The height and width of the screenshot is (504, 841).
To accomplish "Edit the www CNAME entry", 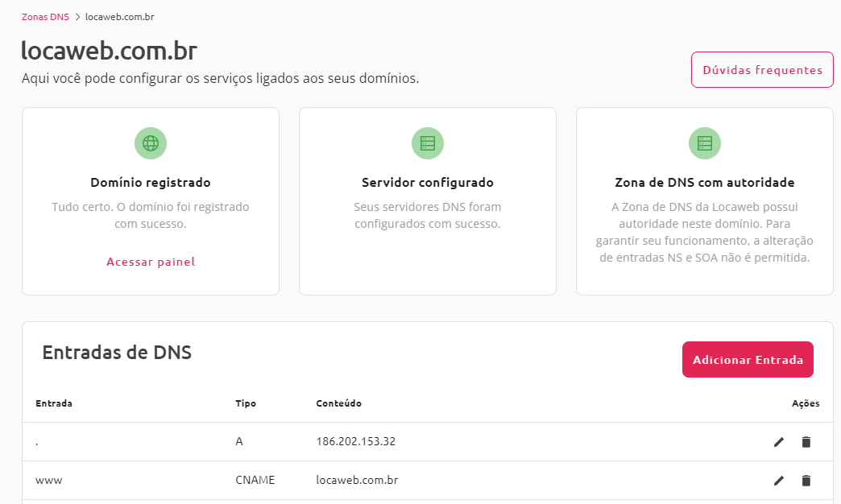I will coord(778,480).
